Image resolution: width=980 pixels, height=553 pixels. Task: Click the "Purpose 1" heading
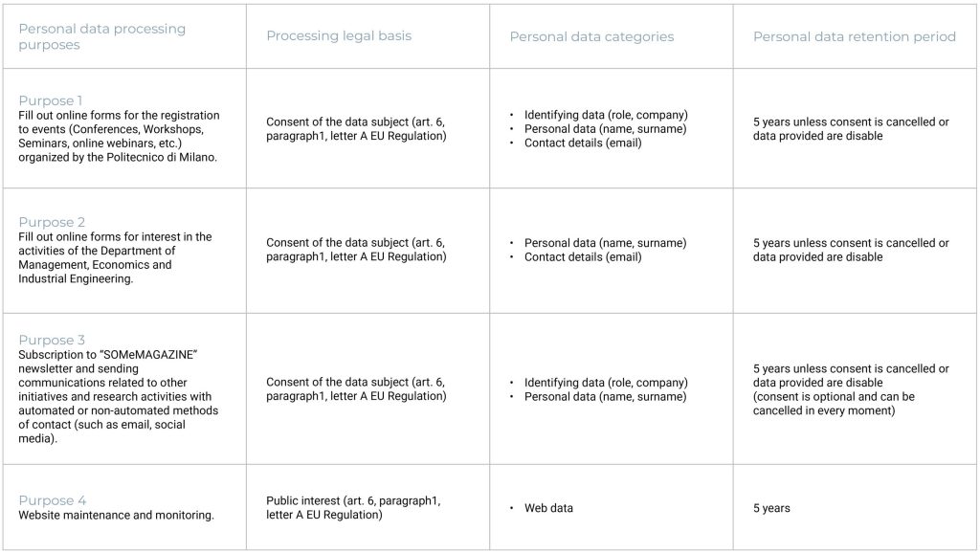(51, 100)
